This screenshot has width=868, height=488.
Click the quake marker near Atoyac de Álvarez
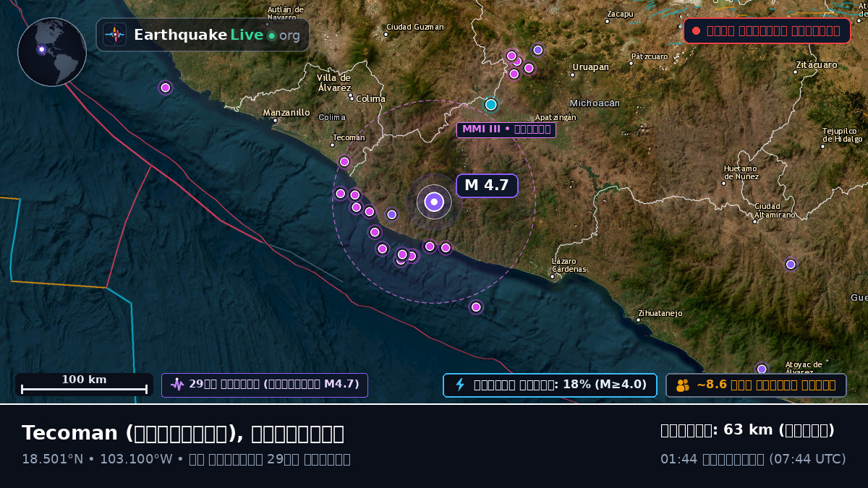pyautogui.click(x=762, y=369)
